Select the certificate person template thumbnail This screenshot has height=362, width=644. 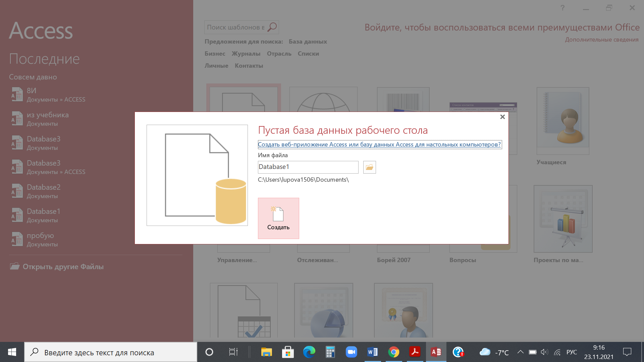tap(403, 310)
